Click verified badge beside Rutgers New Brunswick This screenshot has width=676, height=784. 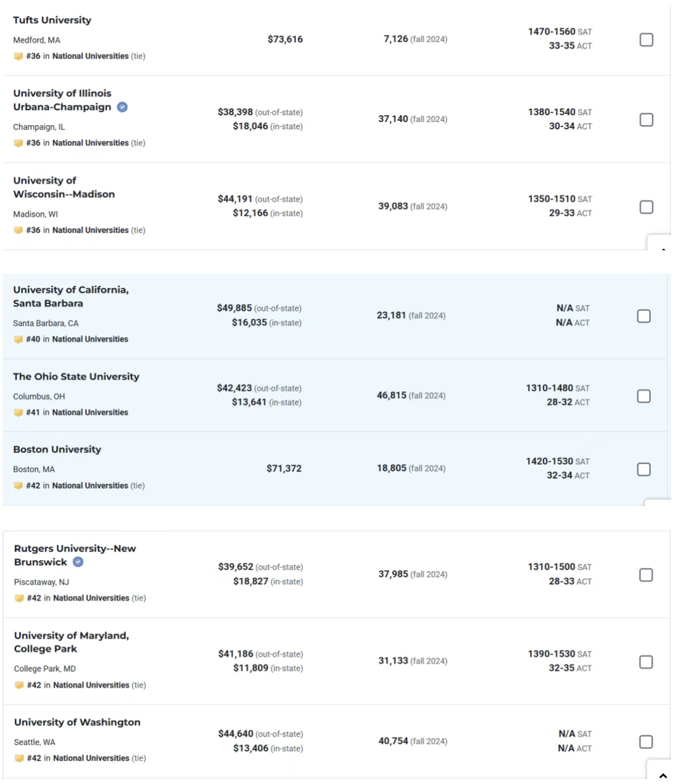[x=78, y=562]
